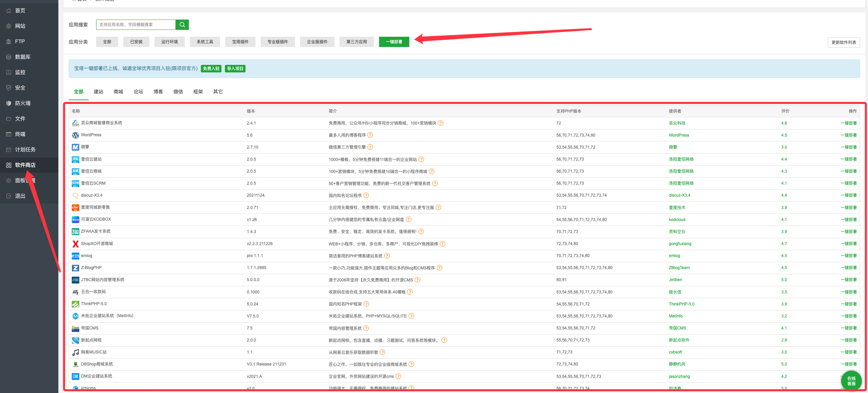
Task: Select the 框架 category tab
Action: point(198,92)
